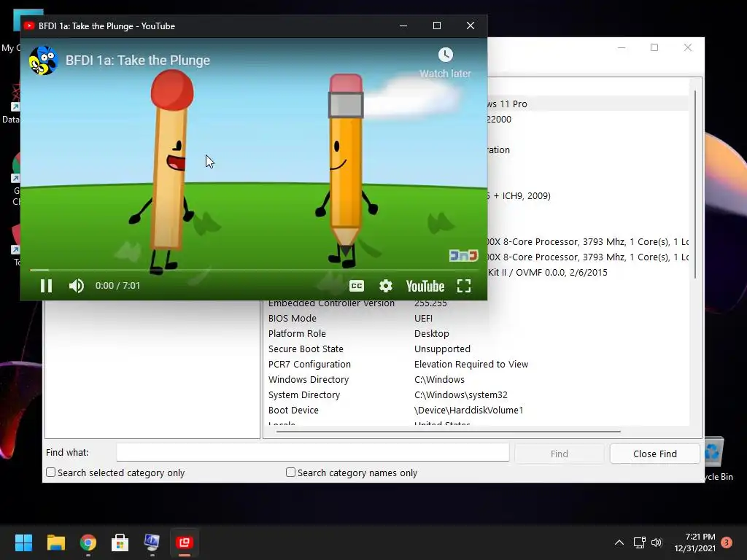Minimize the System Information window
The height and width of the screenshot is (560, 747).
coord(622,47)
